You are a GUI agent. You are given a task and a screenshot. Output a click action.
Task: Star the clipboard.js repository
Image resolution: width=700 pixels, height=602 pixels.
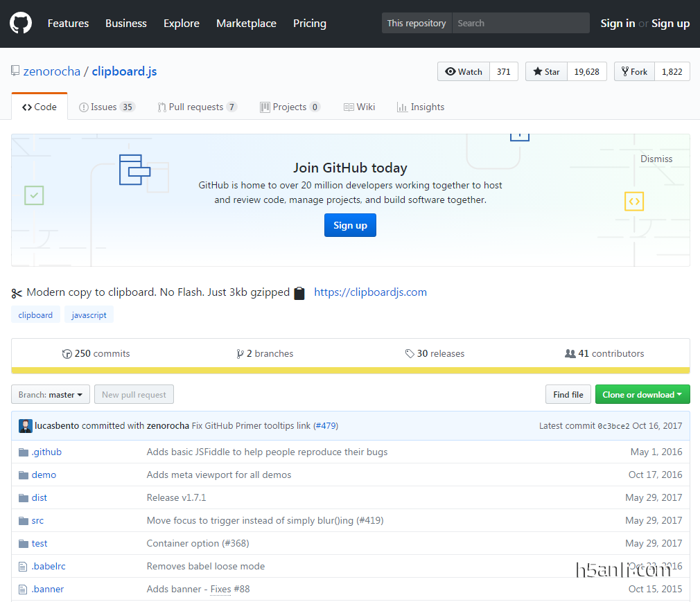click(x=546, y=71)
